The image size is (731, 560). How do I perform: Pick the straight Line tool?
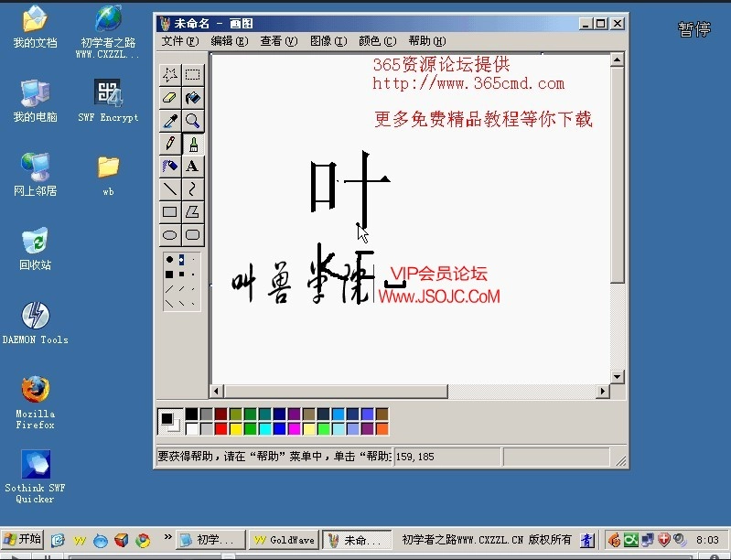point(169,189)
